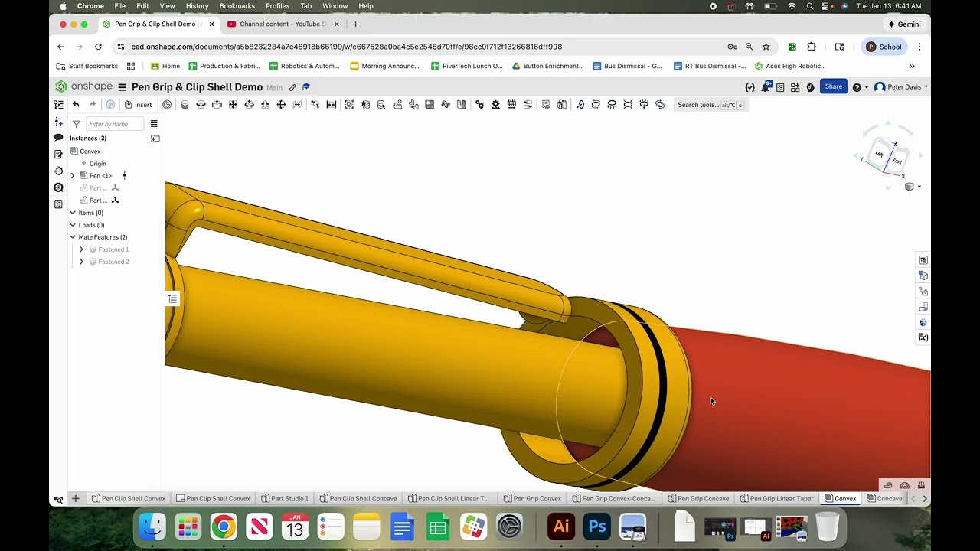Screen dimensions: 980x551
Task: Collapse the Loads (0) section
Action: click(x=73, y=225)
